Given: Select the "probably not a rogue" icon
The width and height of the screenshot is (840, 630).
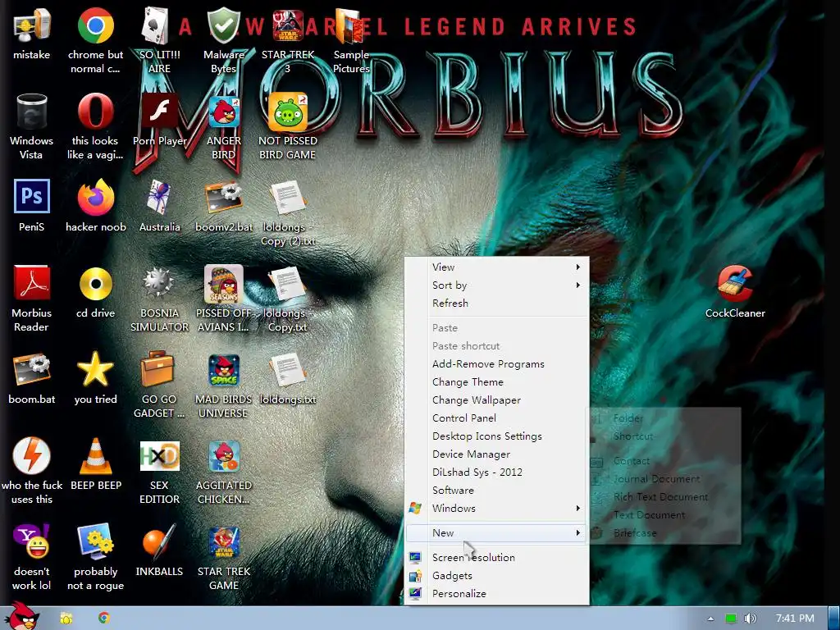Looking at the screenshot, I should coord(95,541).
